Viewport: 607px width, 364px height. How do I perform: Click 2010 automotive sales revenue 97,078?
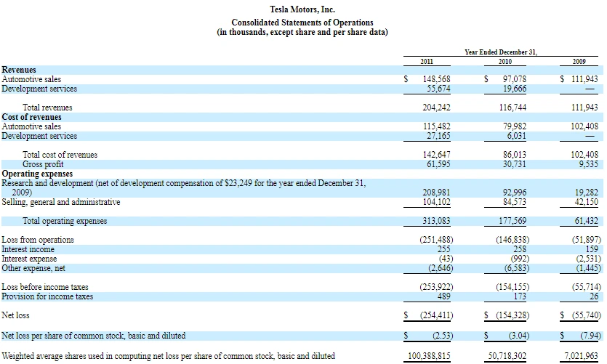[515, 79]
